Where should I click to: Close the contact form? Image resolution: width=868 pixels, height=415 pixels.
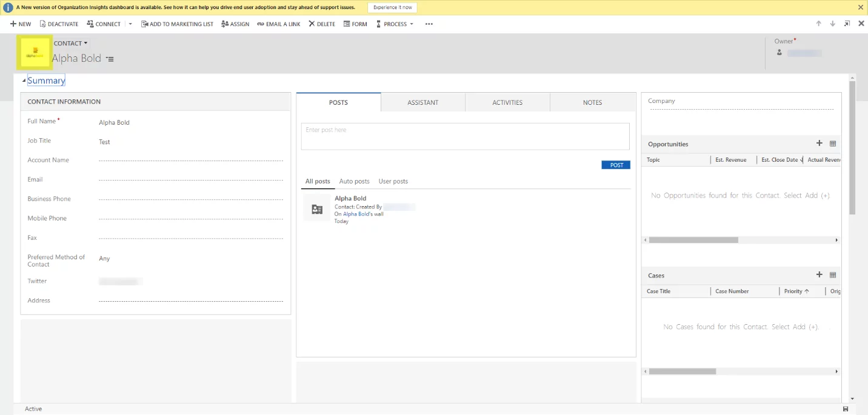[861, 24]
